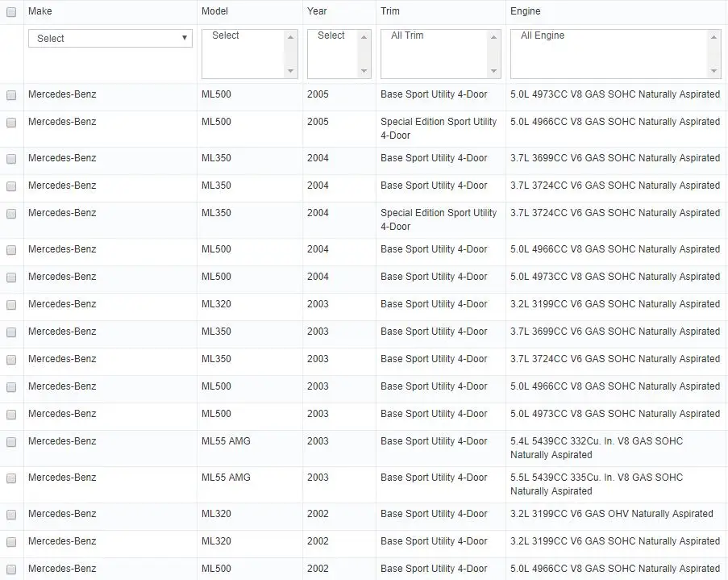This screenshot has width=728, height=580.
Task: Click up arrow of Trim listbox scrollbar
Action: pos(493,37)
